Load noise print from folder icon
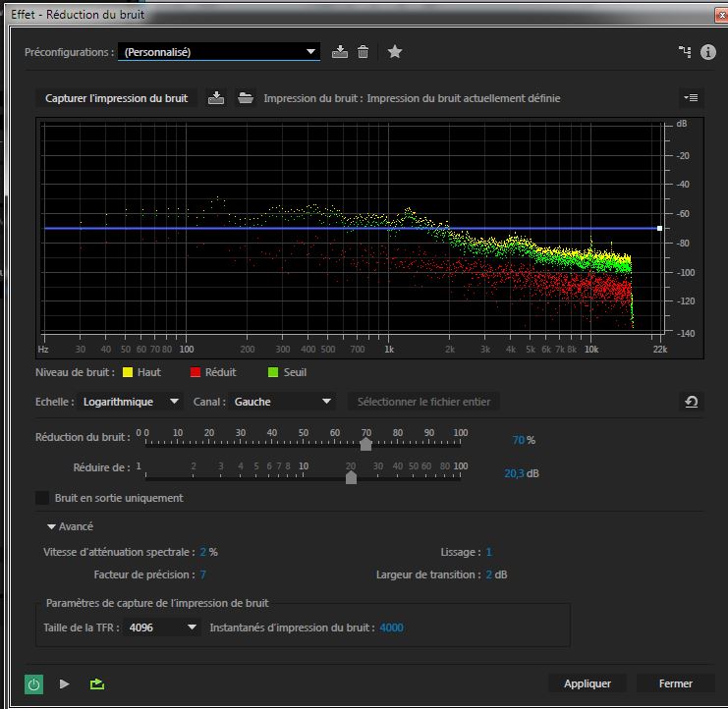This screenshot has height=709, width=728. tap(246, 98)
